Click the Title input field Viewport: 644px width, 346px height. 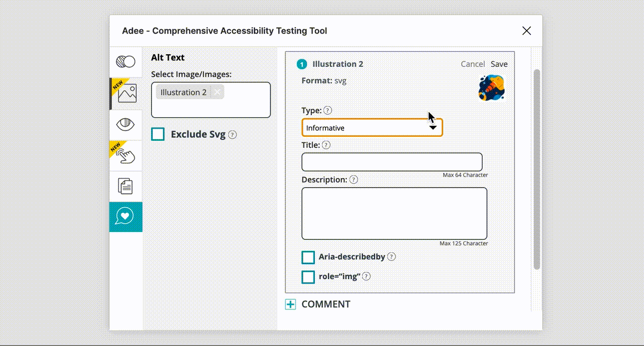[391, 162]
